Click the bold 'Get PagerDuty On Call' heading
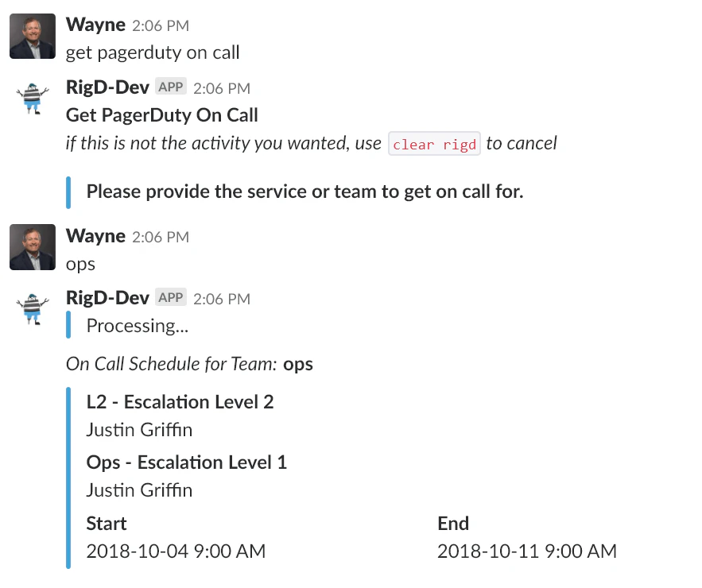 tap(161, 114)
